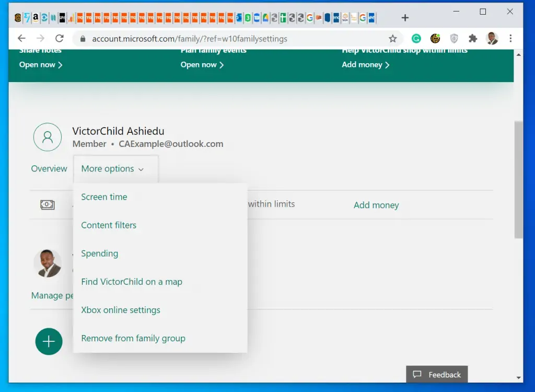This screenshot has width=535, height=392.
Task: Click the Chrome profile avatar
Action: [492, 38]
